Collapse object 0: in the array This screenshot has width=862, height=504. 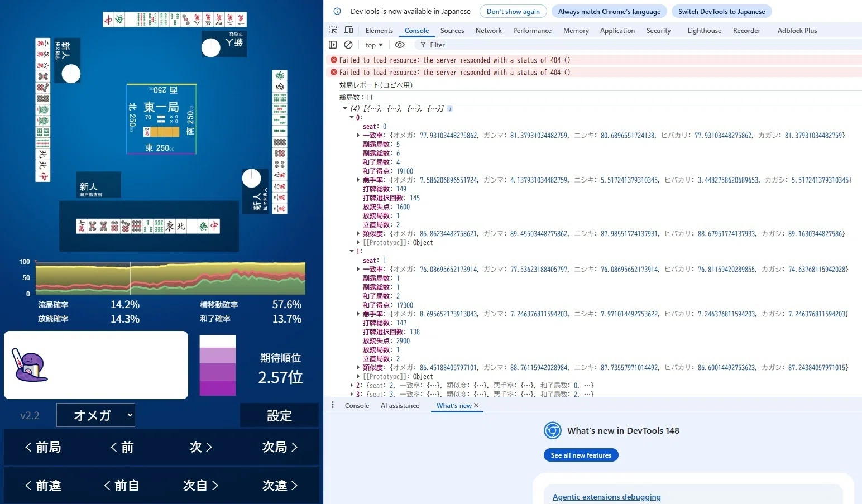tap(352, 118)
